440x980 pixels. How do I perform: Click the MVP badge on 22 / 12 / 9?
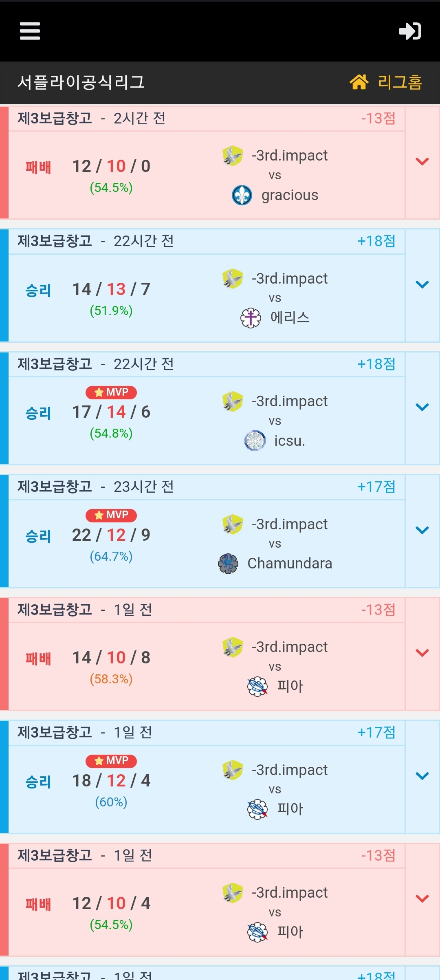coord(111,515)
